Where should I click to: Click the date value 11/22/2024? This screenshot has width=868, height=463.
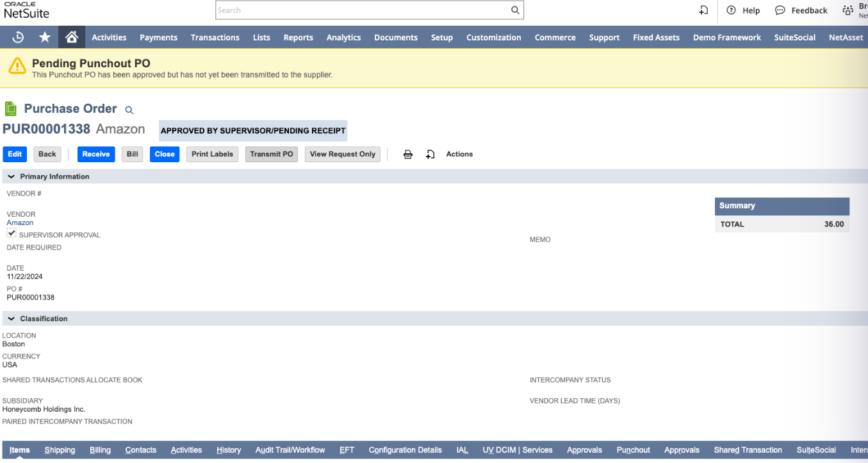25,276
